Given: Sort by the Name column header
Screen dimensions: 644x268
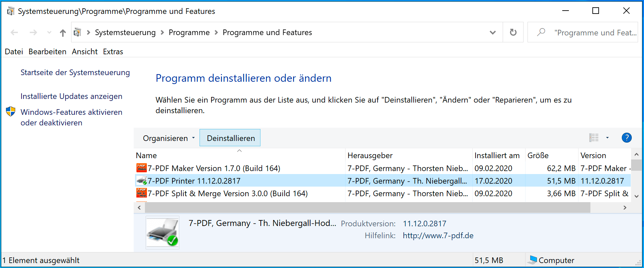Looking at the screenshot, I should tap(240, 155).
